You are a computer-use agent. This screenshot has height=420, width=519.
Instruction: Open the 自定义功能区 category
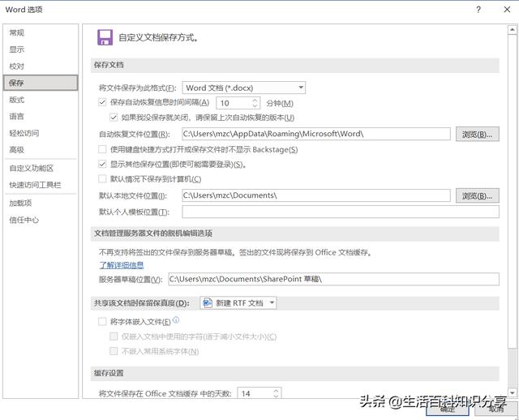click(31, 168)
